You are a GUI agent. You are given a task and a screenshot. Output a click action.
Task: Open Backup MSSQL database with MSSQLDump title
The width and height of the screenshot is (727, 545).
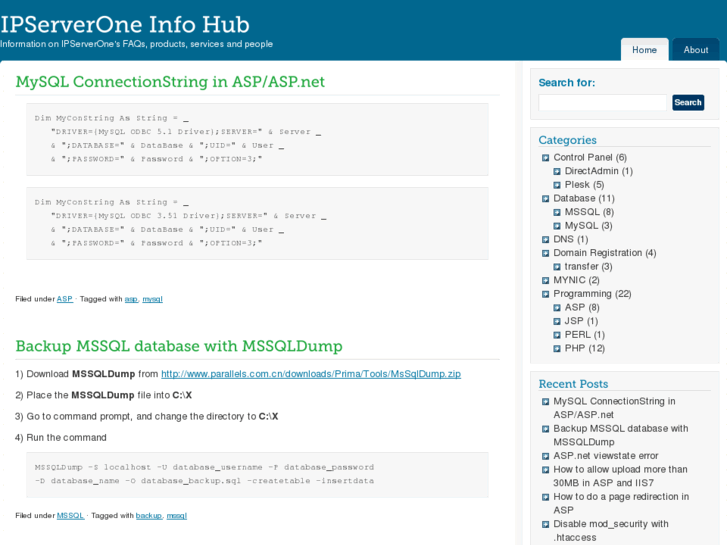click(x=179, y=346)
